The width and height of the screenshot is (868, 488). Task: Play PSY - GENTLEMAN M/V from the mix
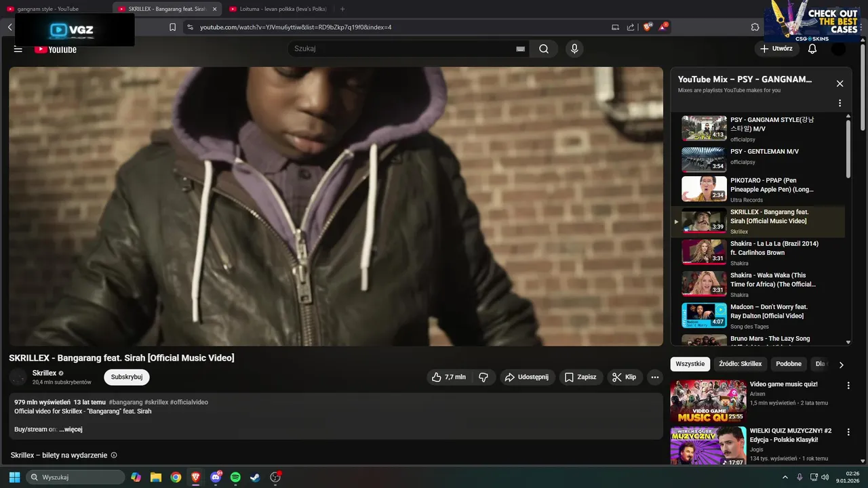pos(758,159)
